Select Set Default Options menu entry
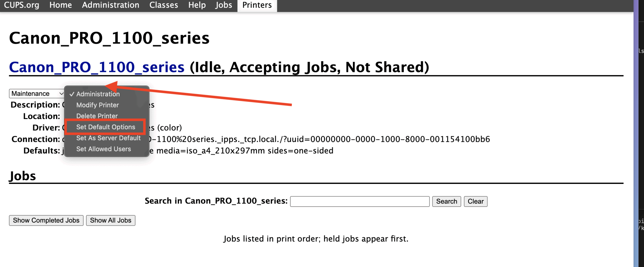The height and width of the screenshot is (267, 644). tap(106, 127)
